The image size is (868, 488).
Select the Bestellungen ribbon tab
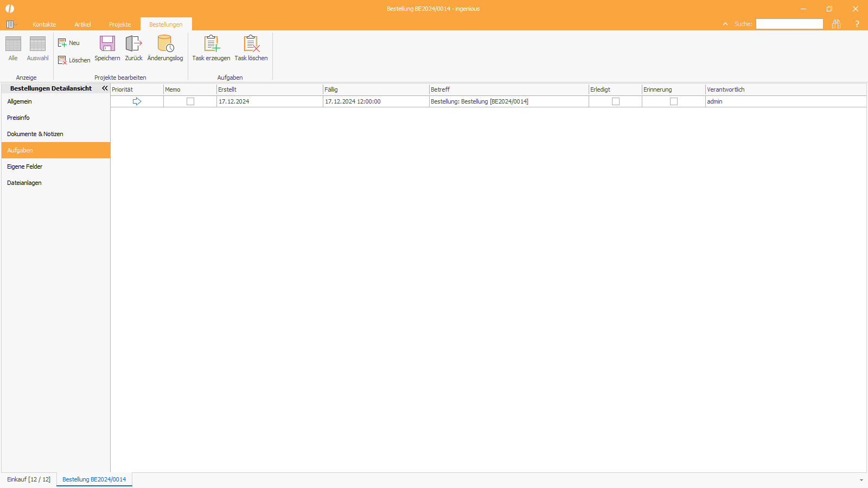(166, 24)
